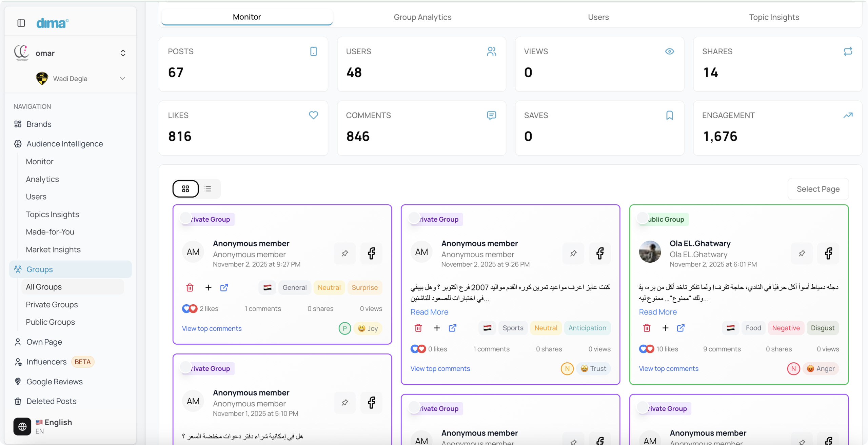Viewport: 868px width, 445px height.
Task: Collapse sidebar with panel toggle icon
Action: [x=21, y=23]
